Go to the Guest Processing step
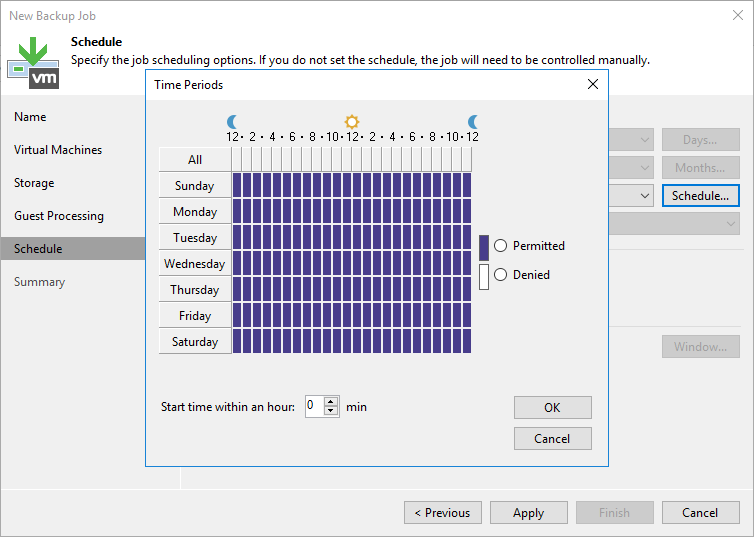The height and width of the screenshot is (537, 754). click(59, 216)
